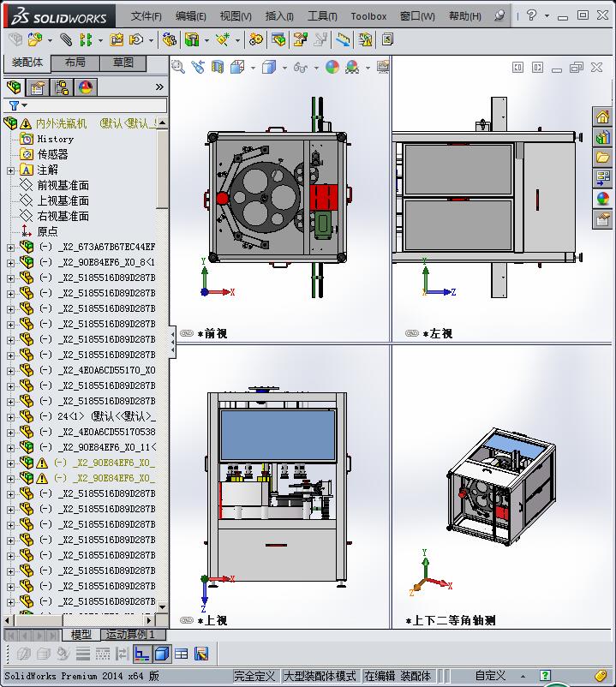Screen dimensions: 616x687
Task: Open the 文件(F) menu
Action: tap(147, 16)
